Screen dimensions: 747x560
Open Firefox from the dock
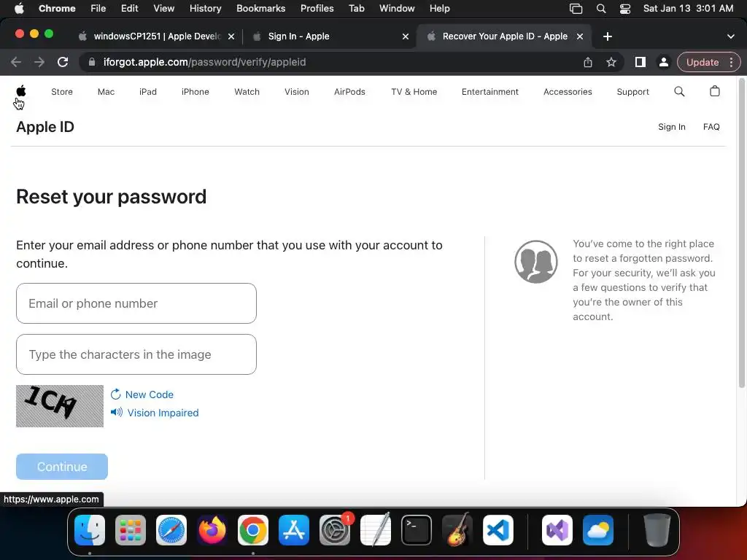(212, 530)
